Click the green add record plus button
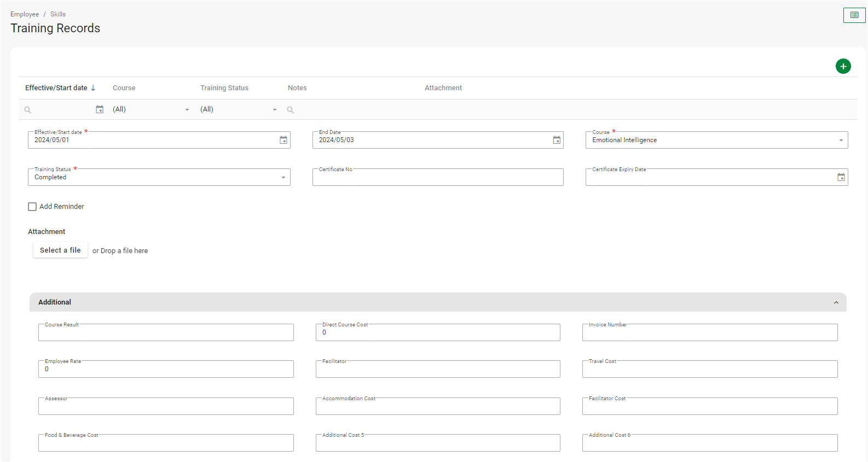Image resolution: width=868 pixels, height=462 pixels. click(x=843, y=66)
